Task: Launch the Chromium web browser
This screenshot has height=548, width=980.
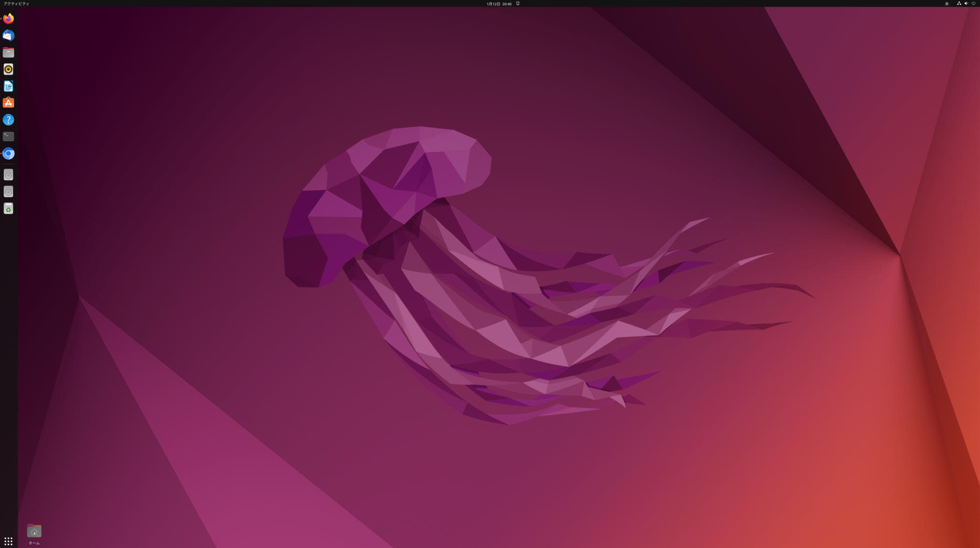Action: point(8,153)
